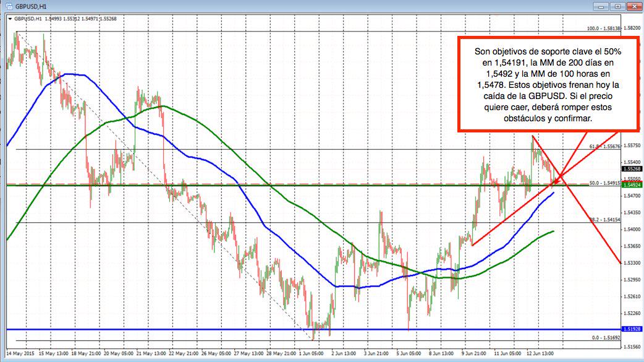Click the 1.54000 price axis label
This screenshot has width=644, height=362.
point(632,229)
